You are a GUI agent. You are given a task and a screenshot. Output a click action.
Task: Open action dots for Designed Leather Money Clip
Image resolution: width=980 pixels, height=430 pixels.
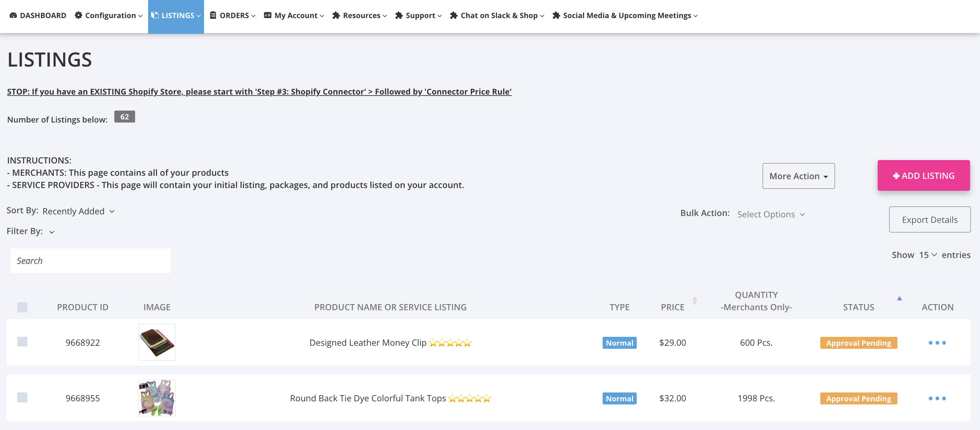click(937, 343)
